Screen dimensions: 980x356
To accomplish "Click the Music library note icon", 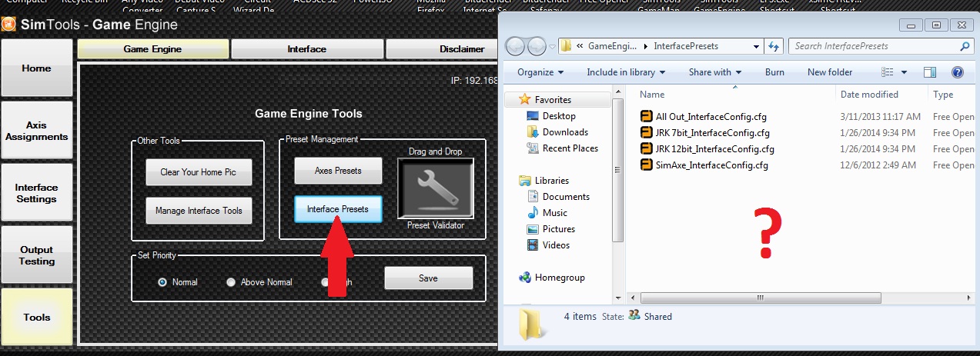I will point(533,213).
